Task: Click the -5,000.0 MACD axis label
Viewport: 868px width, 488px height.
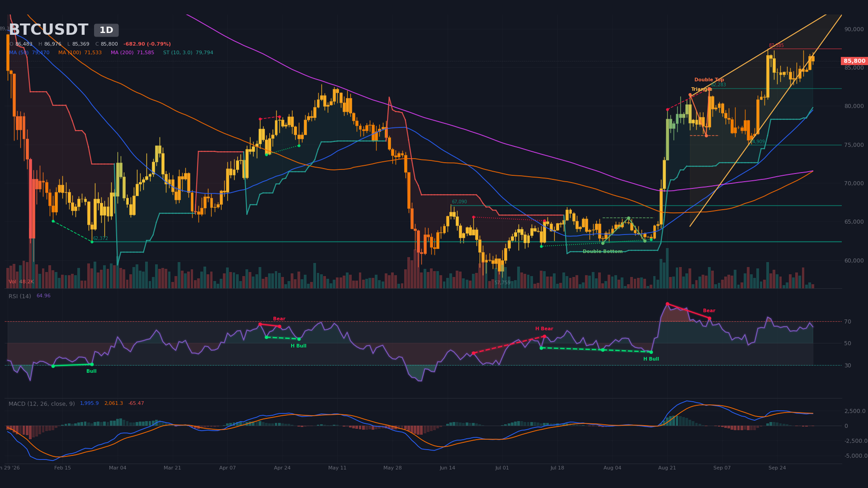Action: coord(856,456)
